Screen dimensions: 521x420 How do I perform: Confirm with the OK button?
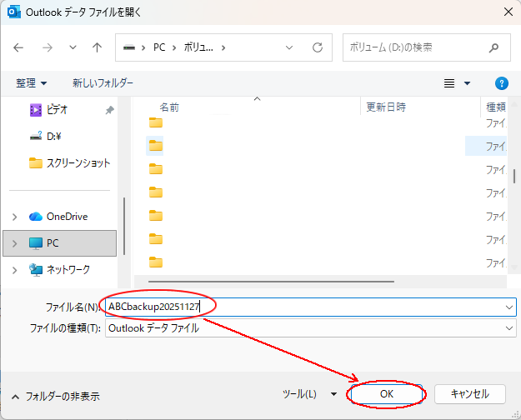coord(387,394)
